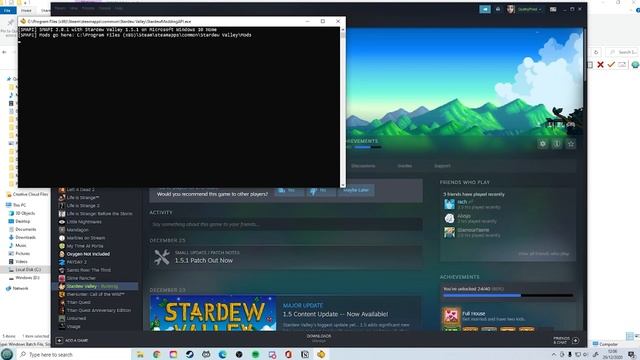Select Left 4 Dead 2 in library
The image size is (640, 360).
point(80,190)
